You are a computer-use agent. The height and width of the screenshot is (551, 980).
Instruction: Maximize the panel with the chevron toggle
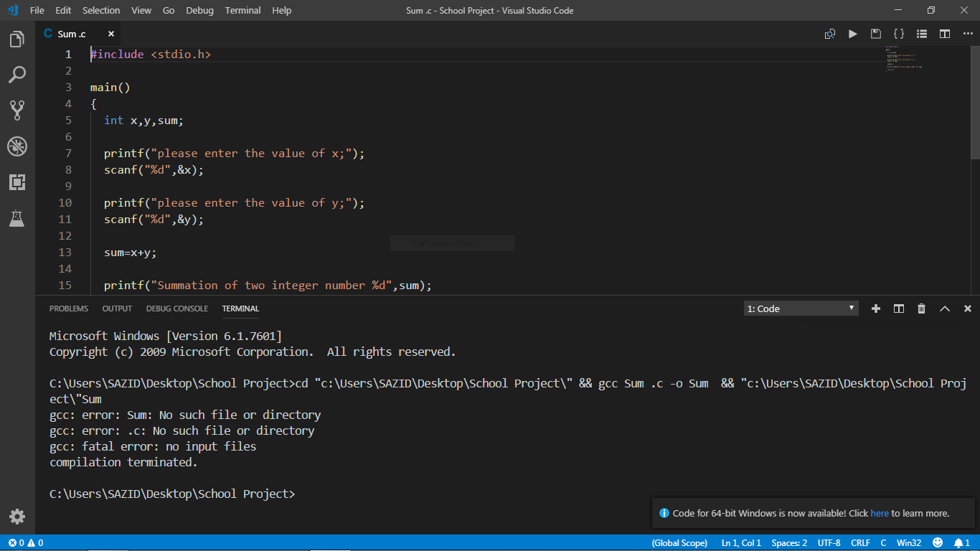coord(944,309)
